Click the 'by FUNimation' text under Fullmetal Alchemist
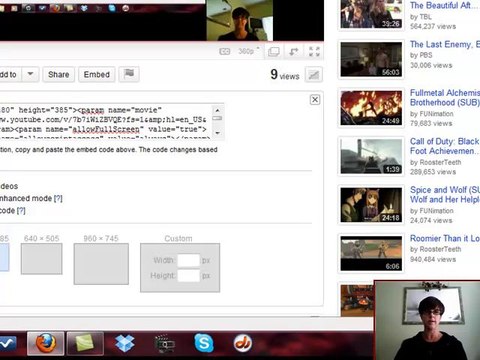 [x=432, y=114]
